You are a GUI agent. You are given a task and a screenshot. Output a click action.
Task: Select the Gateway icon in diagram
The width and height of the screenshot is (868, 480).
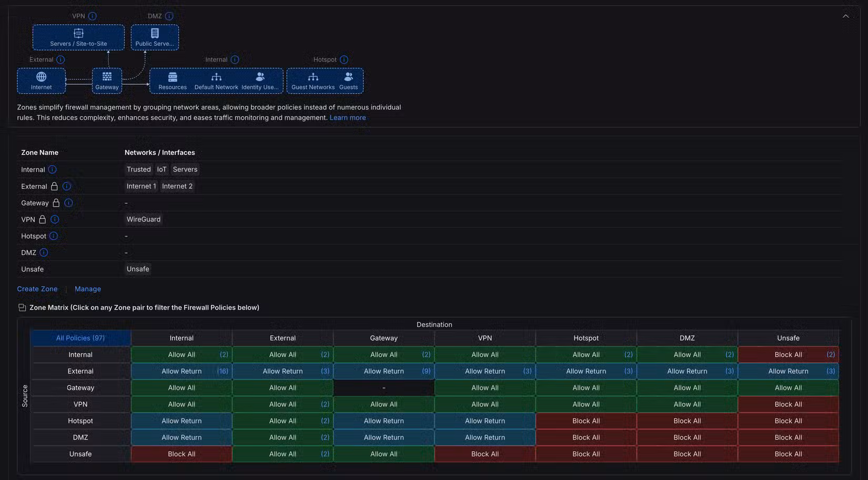pyautogui.click(x=107, y=77)
